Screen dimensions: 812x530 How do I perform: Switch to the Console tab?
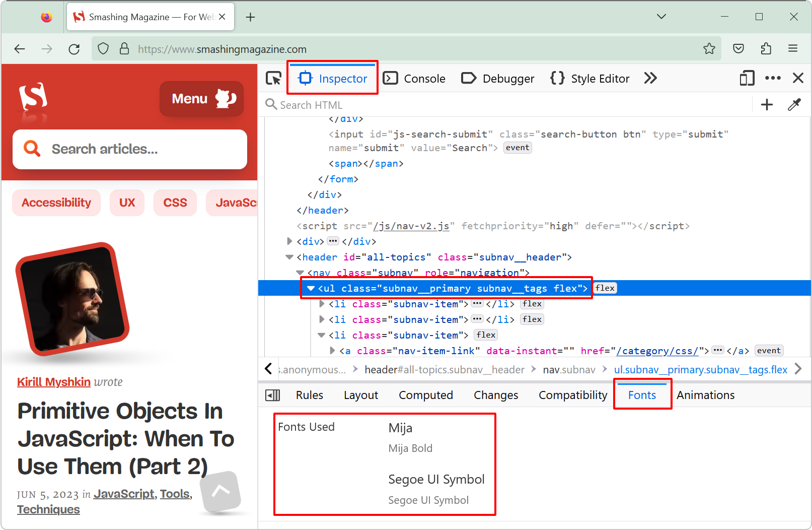425,78
